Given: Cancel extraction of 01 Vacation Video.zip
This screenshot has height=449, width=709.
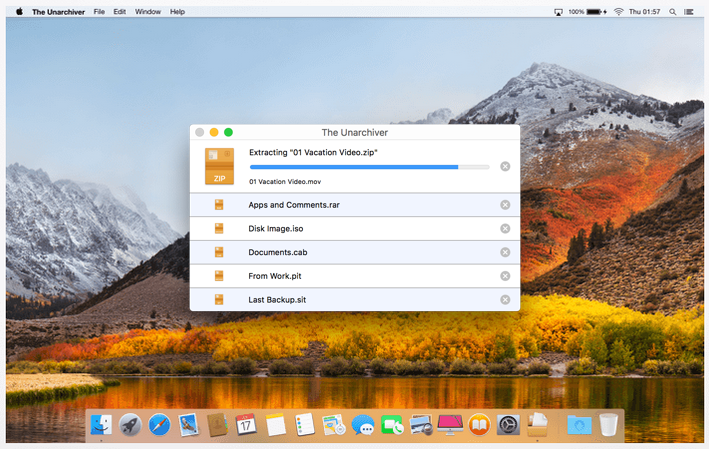Looking at the screenshot, I should (505, 166).
